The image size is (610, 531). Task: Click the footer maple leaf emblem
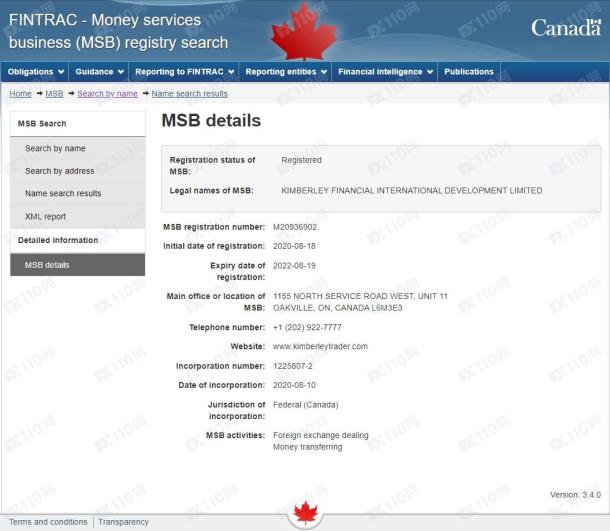pos(306,513)
